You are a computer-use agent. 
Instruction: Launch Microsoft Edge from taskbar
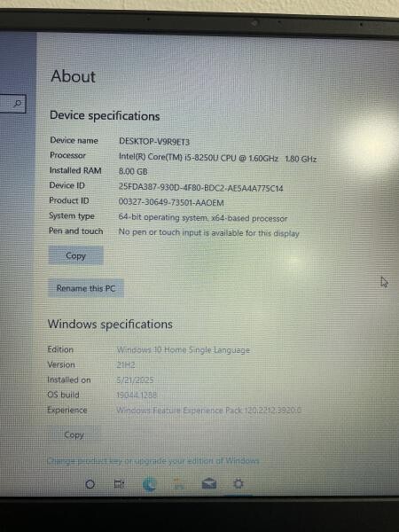(149, 484)
